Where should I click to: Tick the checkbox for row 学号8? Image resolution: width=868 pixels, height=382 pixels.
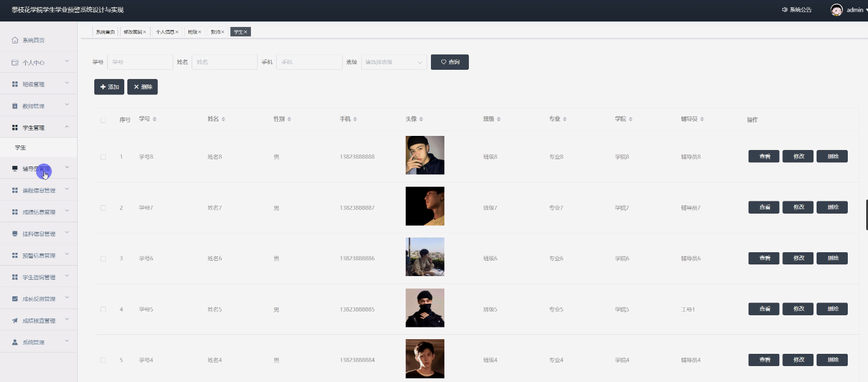click(103, 157)
